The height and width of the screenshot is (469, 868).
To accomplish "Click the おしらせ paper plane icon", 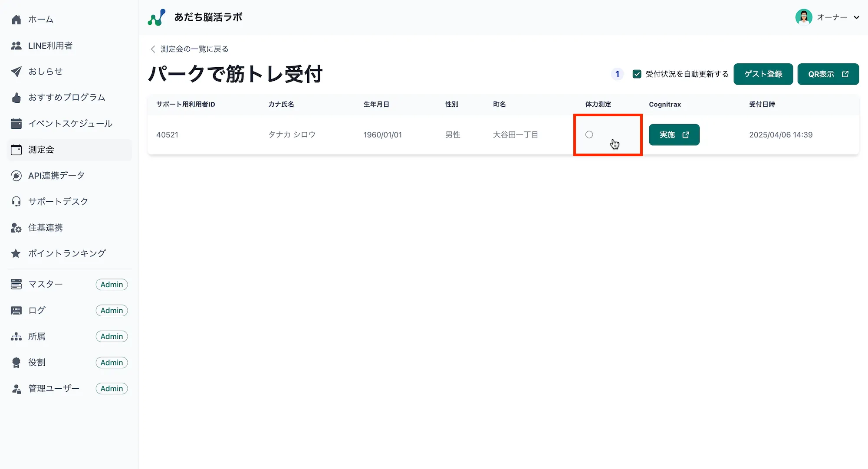I will coord(16,71).
